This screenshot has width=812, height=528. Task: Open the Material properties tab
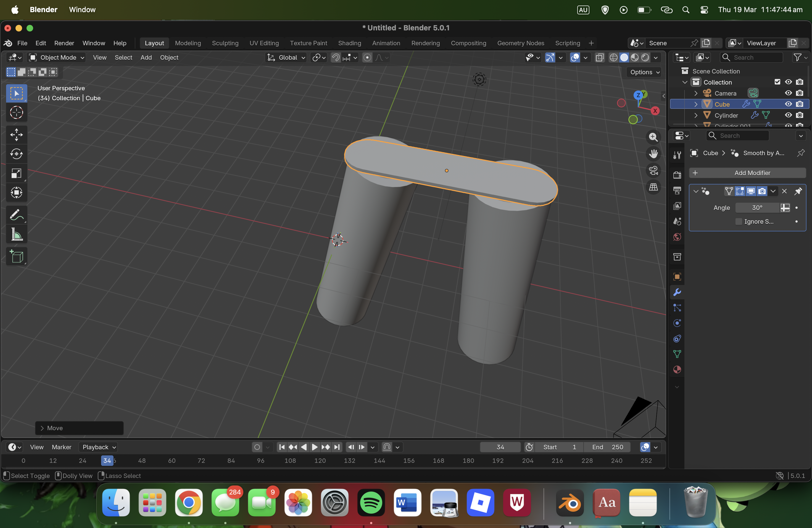click(x=677, y=369)
